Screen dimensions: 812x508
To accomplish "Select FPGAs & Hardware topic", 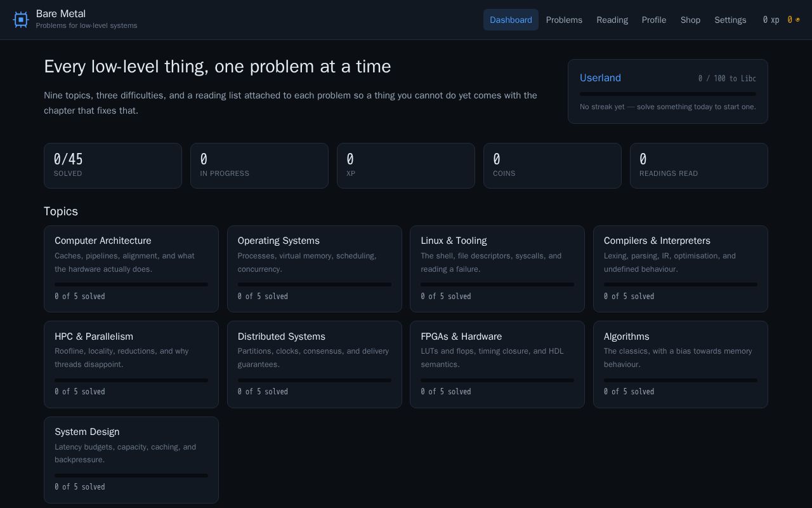I will tap(497, 364).
